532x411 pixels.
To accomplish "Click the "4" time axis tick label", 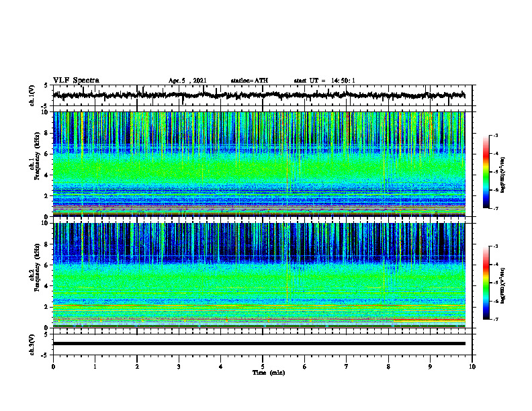I will (221, 367).
